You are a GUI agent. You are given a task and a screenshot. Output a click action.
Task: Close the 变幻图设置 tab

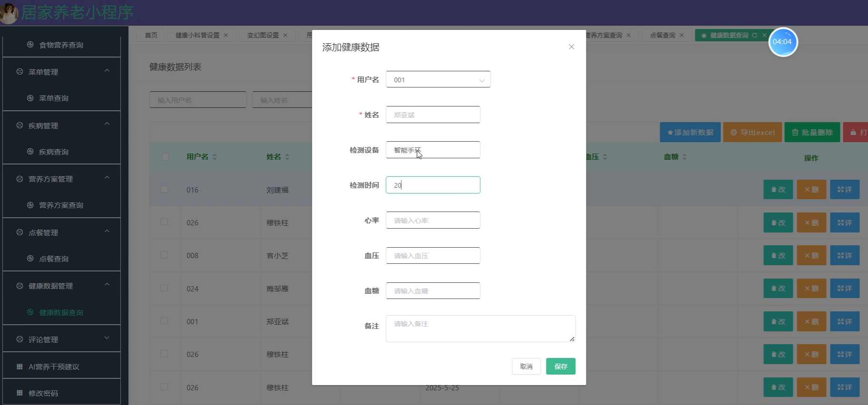[x=285, y=35]
